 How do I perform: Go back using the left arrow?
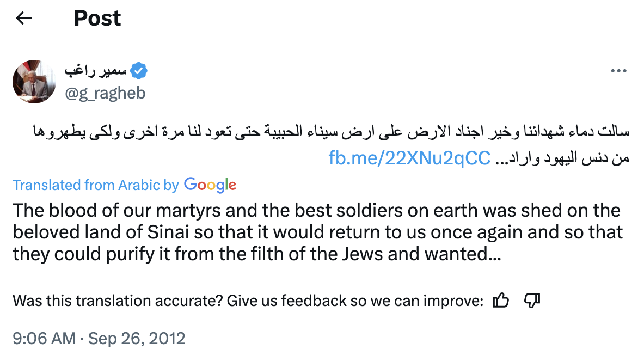point(24,19)
